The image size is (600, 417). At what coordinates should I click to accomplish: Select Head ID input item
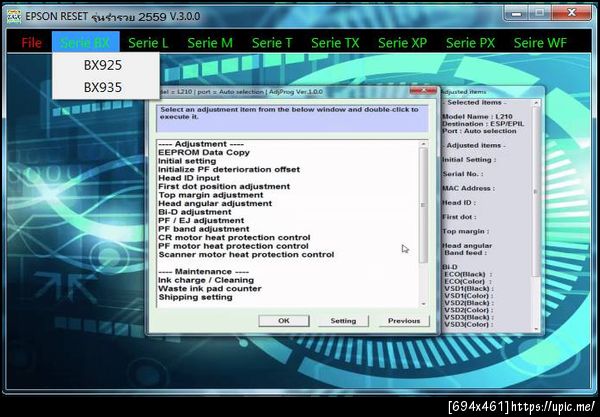pyautogui.click(x=189, y=178)
